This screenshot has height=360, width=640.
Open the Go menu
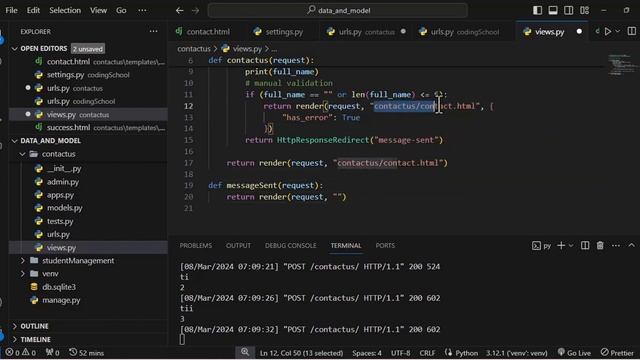tap(121, 11)
